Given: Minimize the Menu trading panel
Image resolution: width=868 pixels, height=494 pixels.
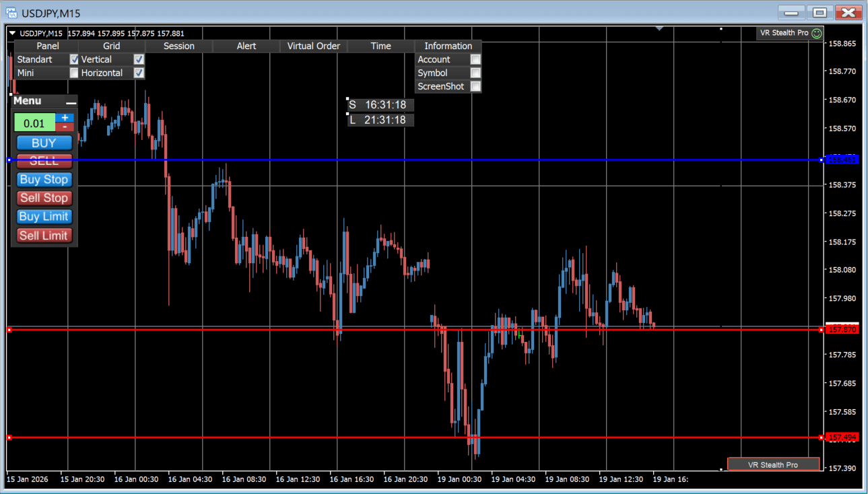Looking at the screenshot, I should (71, 102).
